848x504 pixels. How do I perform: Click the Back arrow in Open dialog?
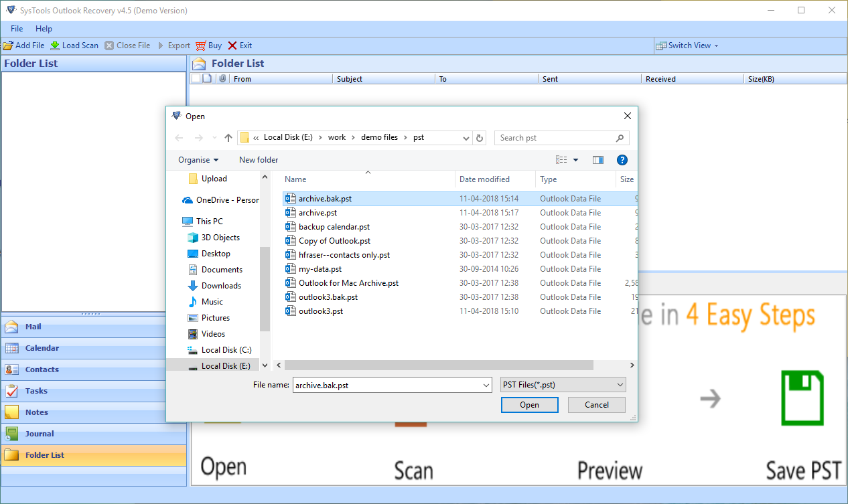tap(179, 138)
